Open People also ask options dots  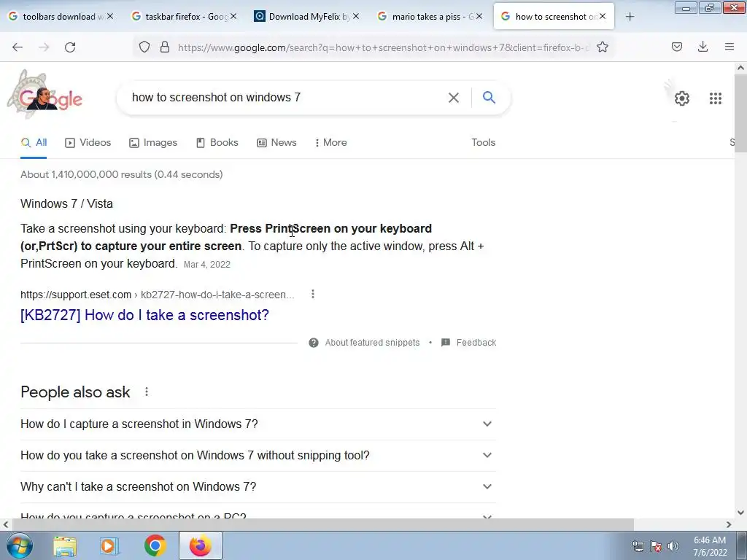pyautogui.click(x=147, y=392)
